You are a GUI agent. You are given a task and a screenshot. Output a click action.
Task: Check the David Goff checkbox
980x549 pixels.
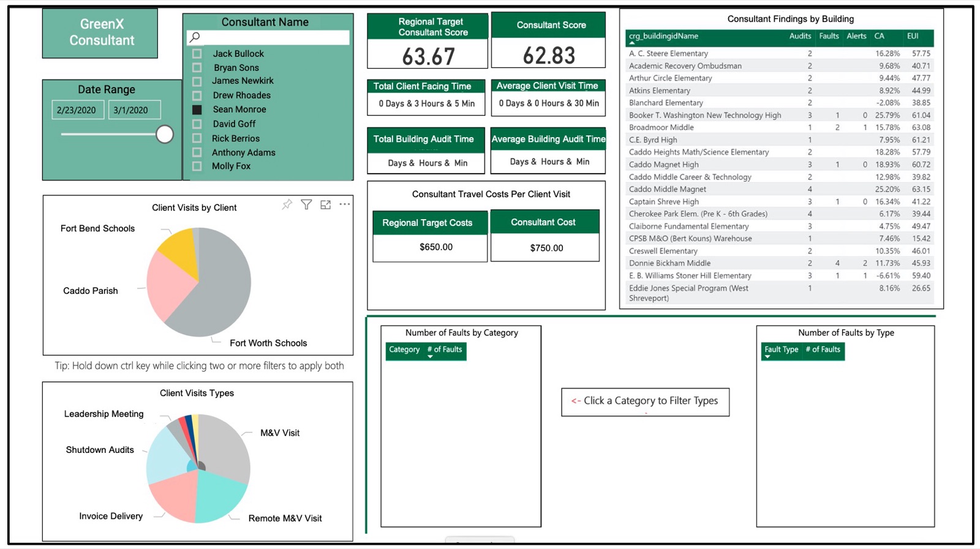tap(197, 124)
